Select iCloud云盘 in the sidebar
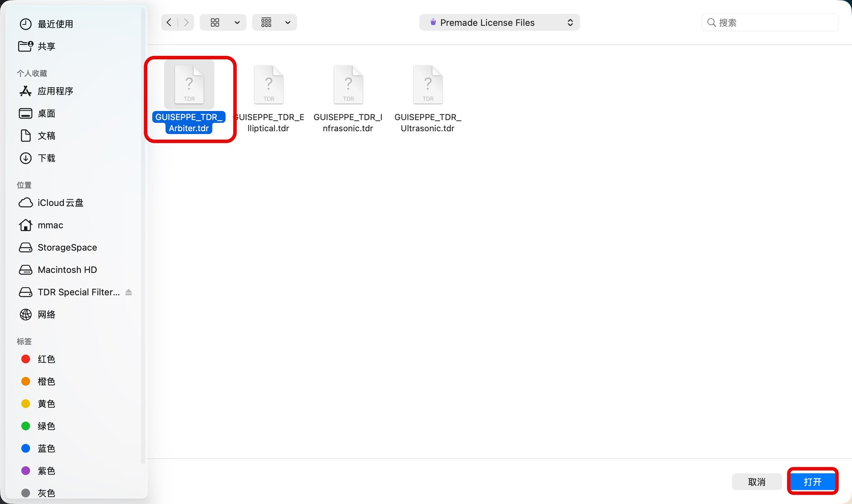 click(x=51, y=203)
